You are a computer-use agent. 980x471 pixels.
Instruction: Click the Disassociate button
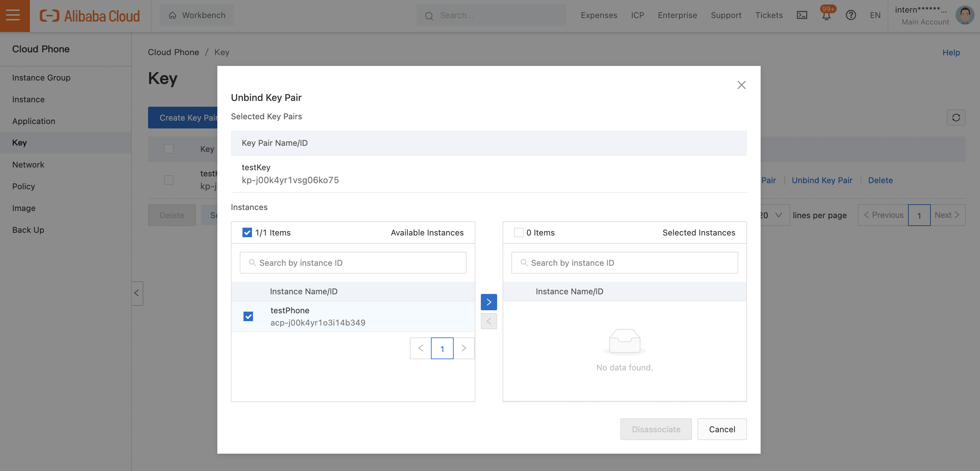(x=656, y=429)
